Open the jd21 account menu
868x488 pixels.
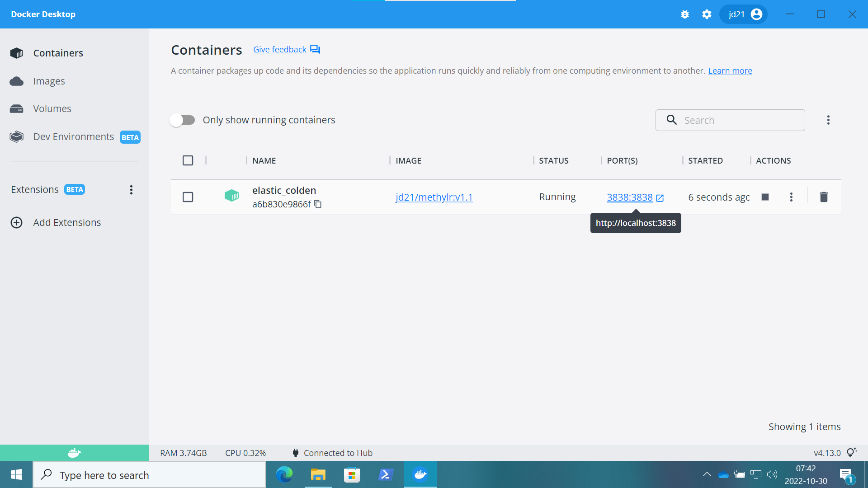tap(744, 14)
